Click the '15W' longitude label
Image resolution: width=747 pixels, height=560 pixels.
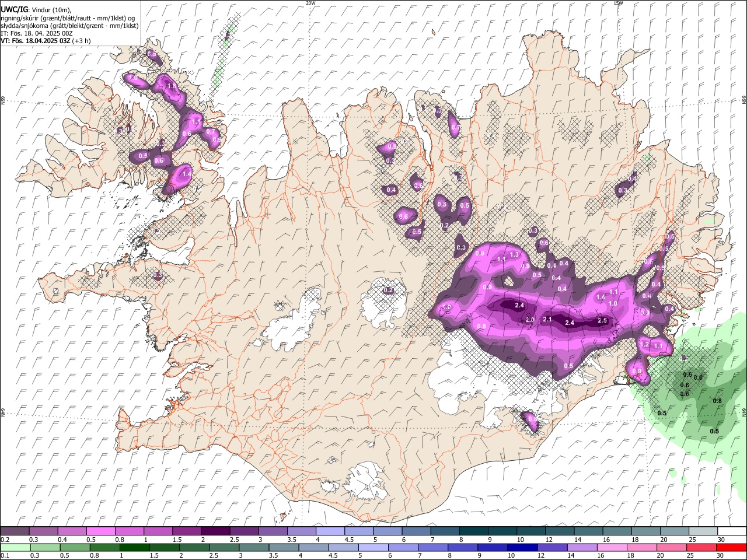click(618, 3)
